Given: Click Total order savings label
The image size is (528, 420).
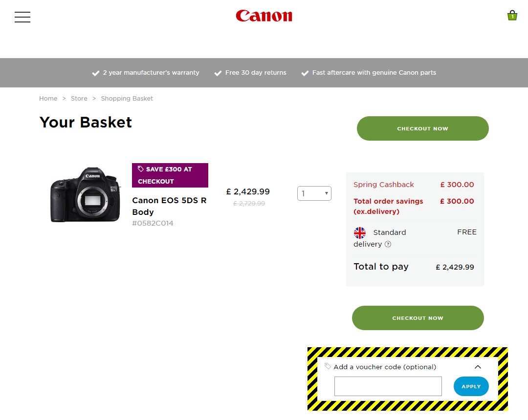Looking at the screenshot, I should click(x=388, y=206).
